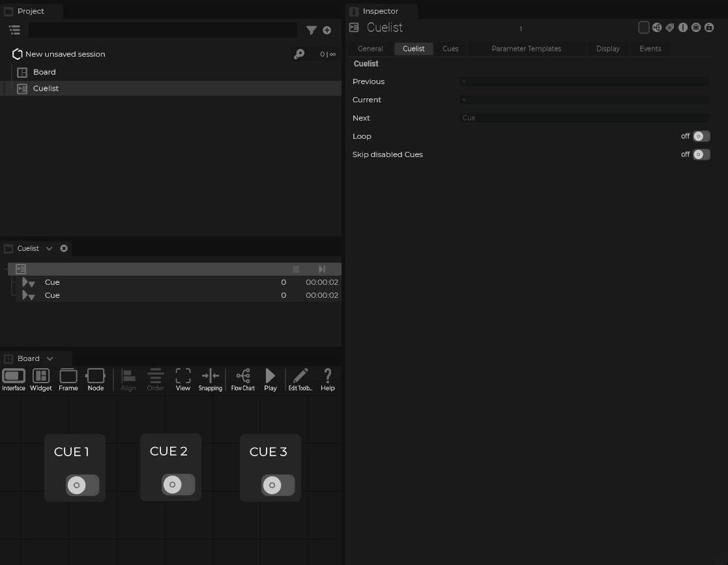Select the Node tool
This screenshot has height=565, width=728.
(x=95, y=379)
